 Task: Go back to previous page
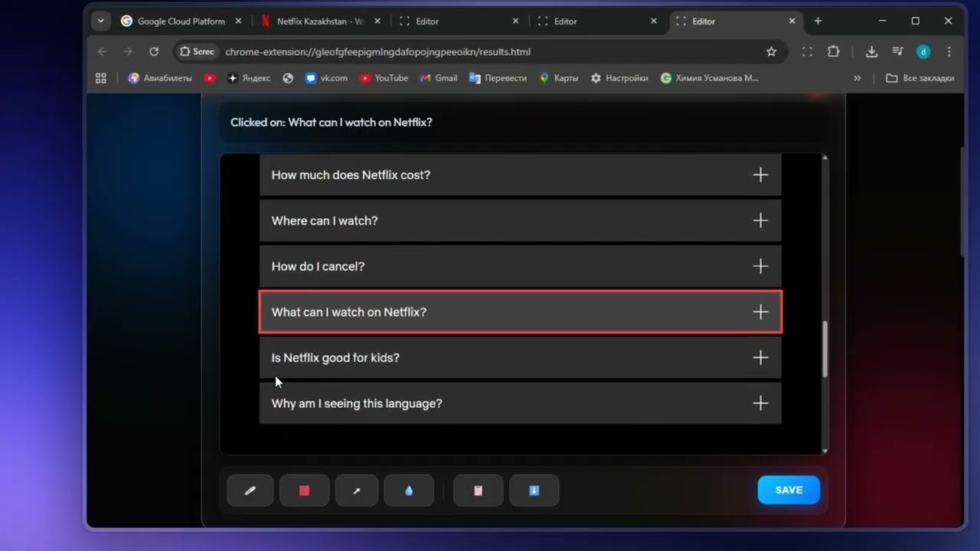103,52
